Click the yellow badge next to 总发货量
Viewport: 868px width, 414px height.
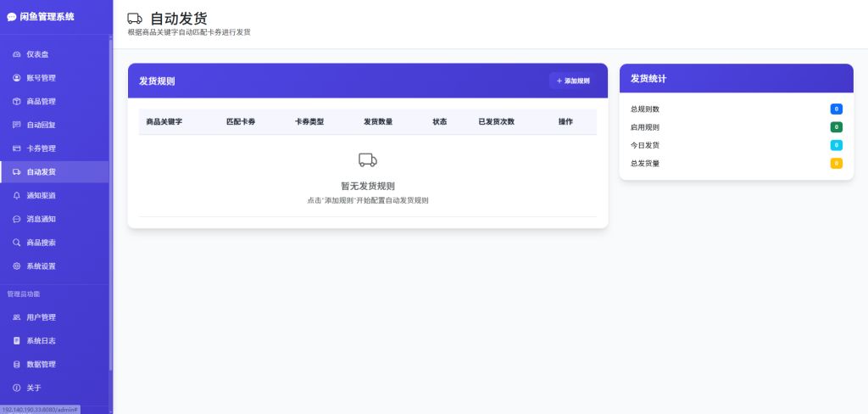point(837,164)
